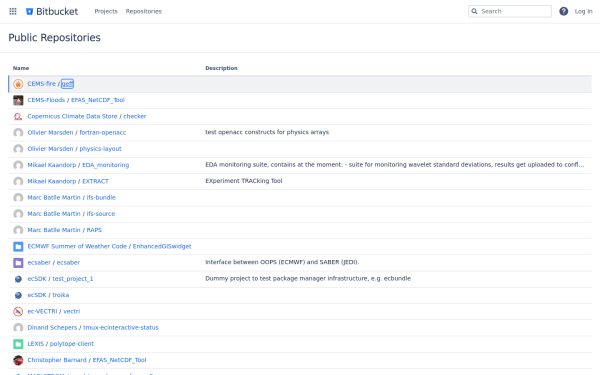Click 'Interface between OOPS (ECMWF) and SABER' text
The width and height of the screenshot is (600, 375).
282,262
